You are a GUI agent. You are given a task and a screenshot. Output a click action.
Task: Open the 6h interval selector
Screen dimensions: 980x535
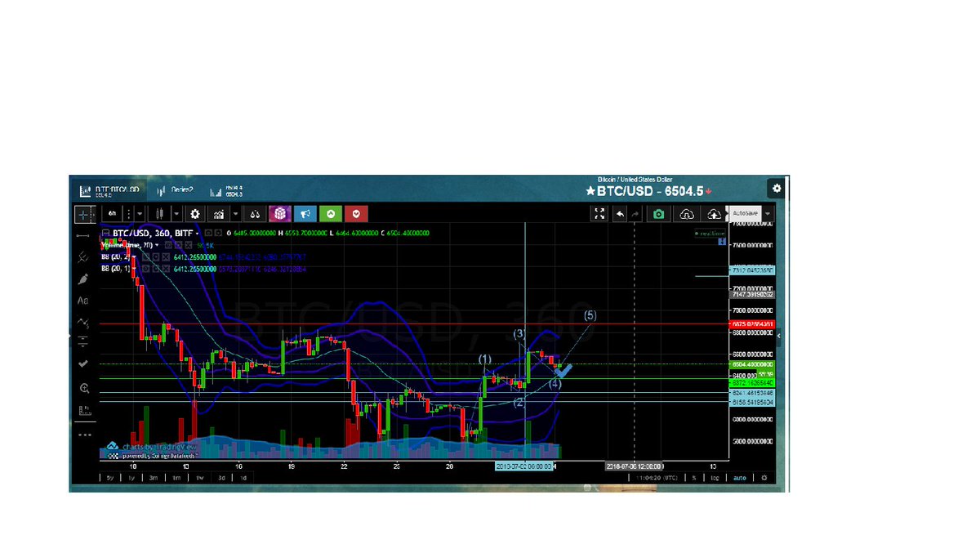112,214
